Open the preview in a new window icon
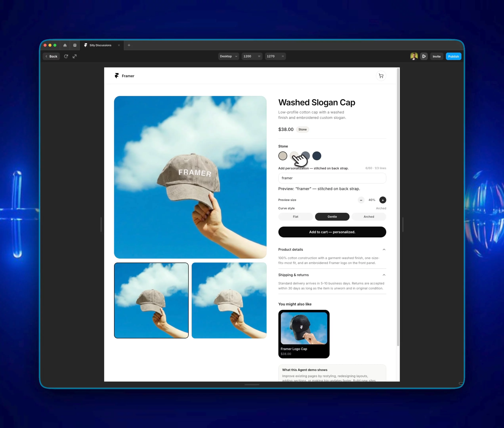Screen dimensions: 504x428 pos(75,56)
